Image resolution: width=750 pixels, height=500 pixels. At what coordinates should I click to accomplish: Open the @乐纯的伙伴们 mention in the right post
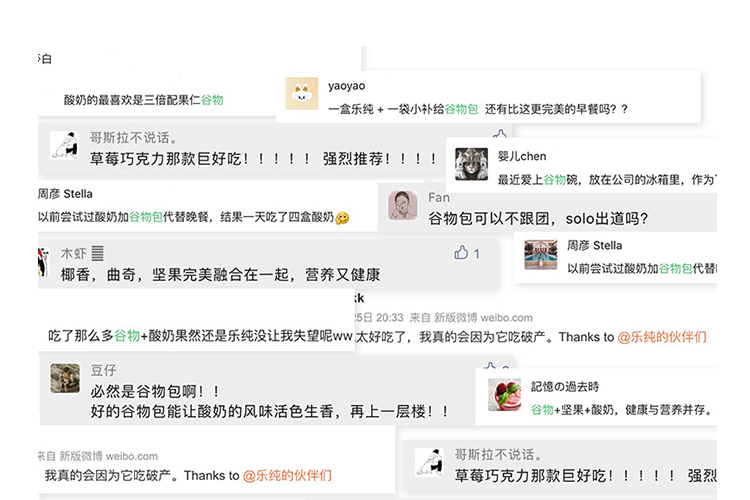pos(662,337)
